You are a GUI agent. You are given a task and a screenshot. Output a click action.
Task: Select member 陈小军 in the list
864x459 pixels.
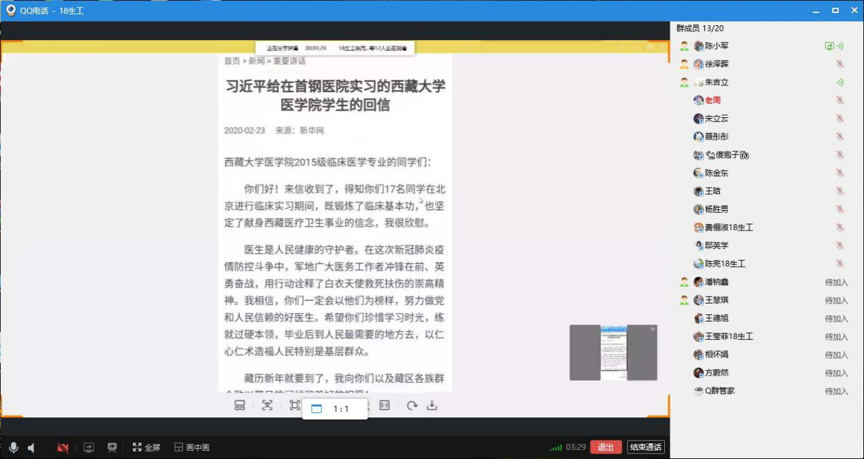click(716, 46)
